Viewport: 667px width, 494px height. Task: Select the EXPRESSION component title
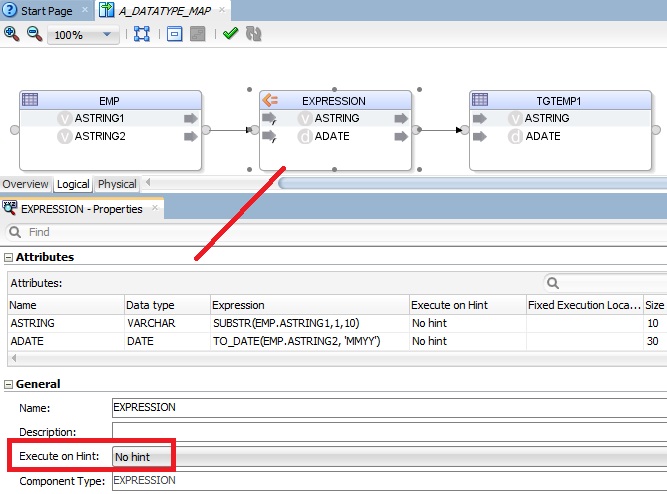point(334,101)
